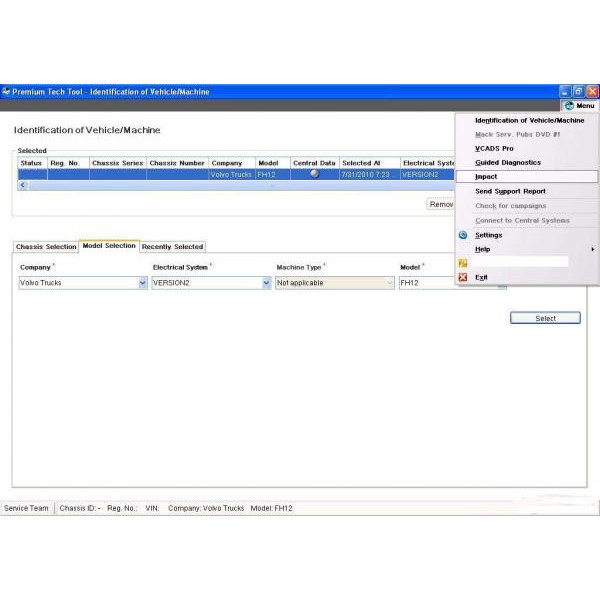This screenshot has width=600, height=600.
Task: Click Model: FH12 in the status bar
Action: 271,508
